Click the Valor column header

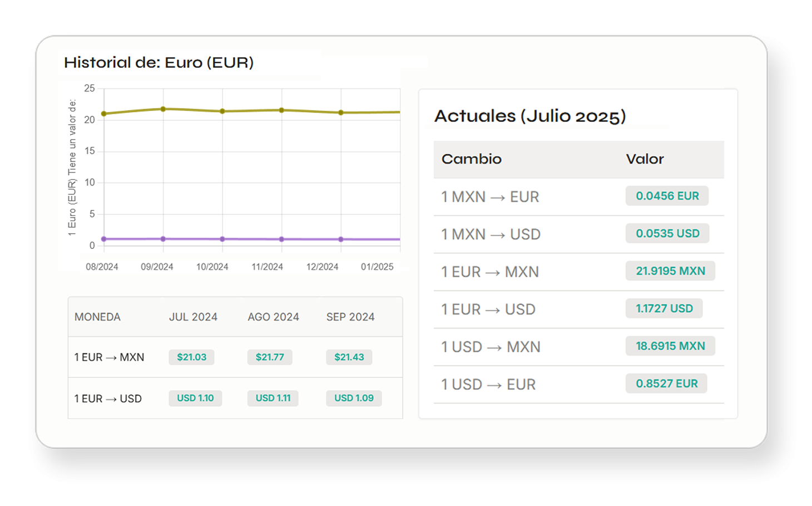[x=645, y=159]
